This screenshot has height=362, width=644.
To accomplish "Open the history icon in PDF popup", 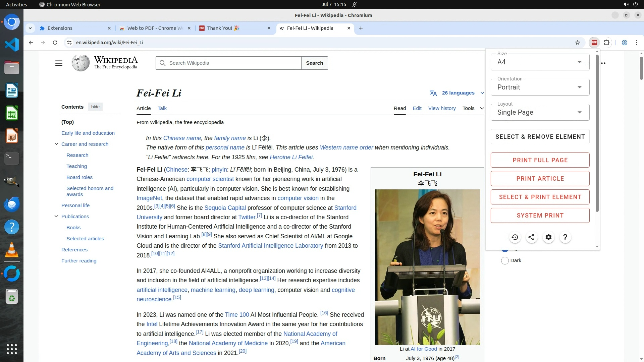I will [x=515, y=237].
